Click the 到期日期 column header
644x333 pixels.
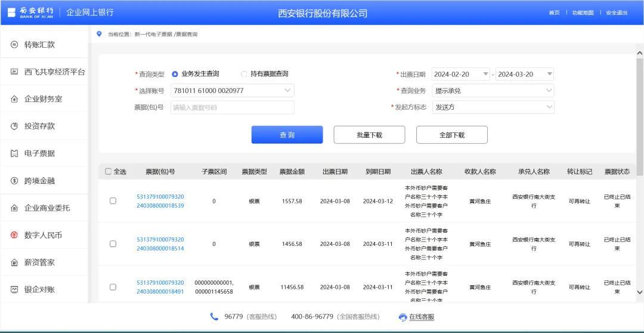tap(378, 171)
